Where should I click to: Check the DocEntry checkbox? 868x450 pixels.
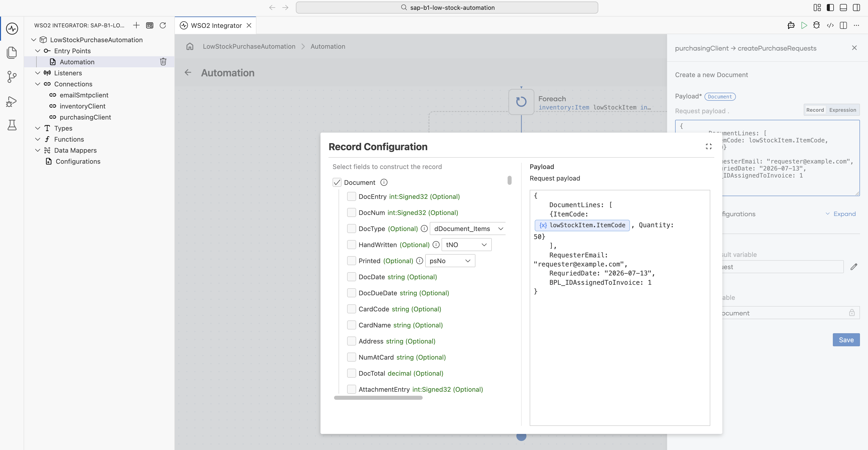point(351,196)
